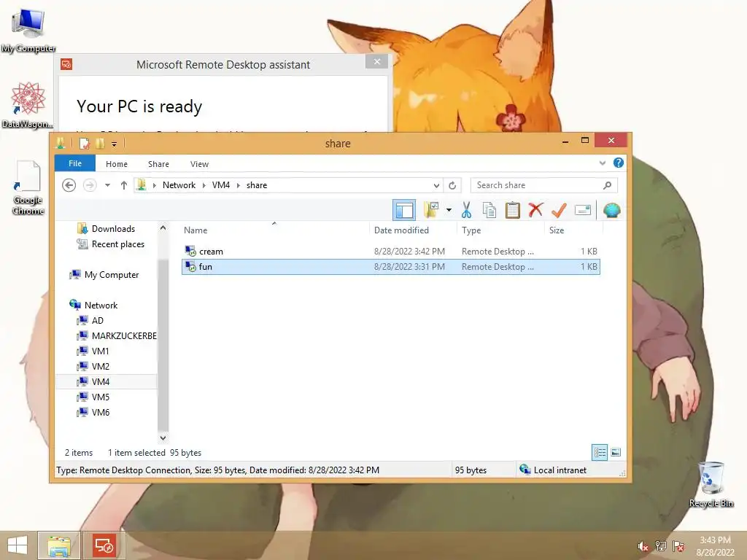This screenshot has width=747, height=560.
Task: Go up one folder level
Action: tap(123, 185)
